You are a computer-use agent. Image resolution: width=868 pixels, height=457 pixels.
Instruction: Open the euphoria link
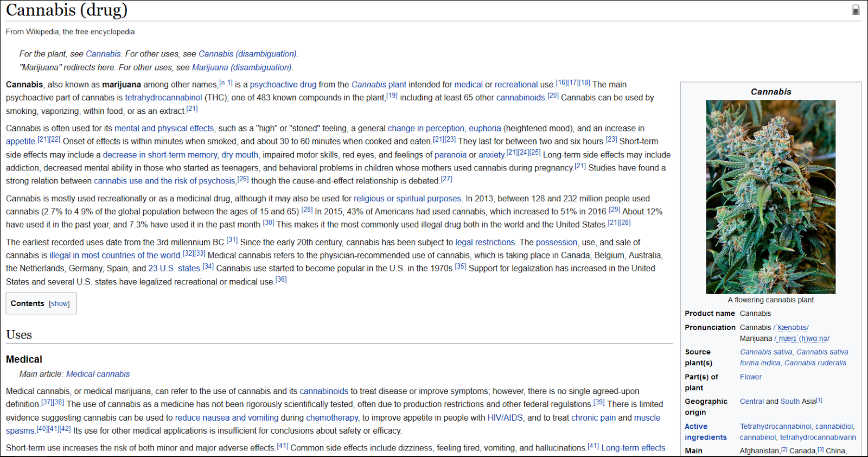484,129
